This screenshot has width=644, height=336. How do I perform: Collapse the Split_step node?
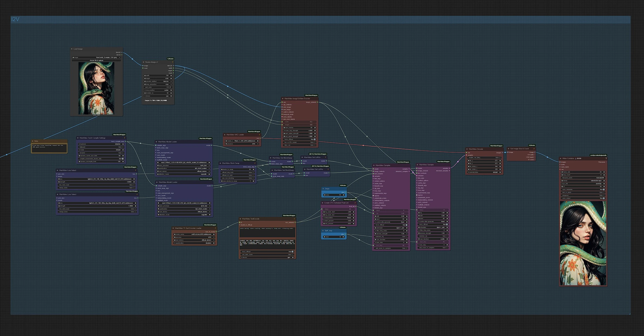pos(323,231)
